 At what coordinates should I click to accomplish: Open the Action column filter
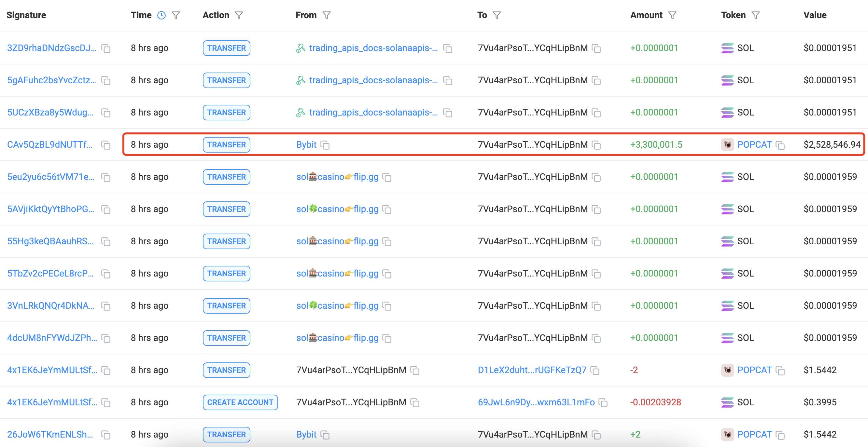tap(239, 15)
